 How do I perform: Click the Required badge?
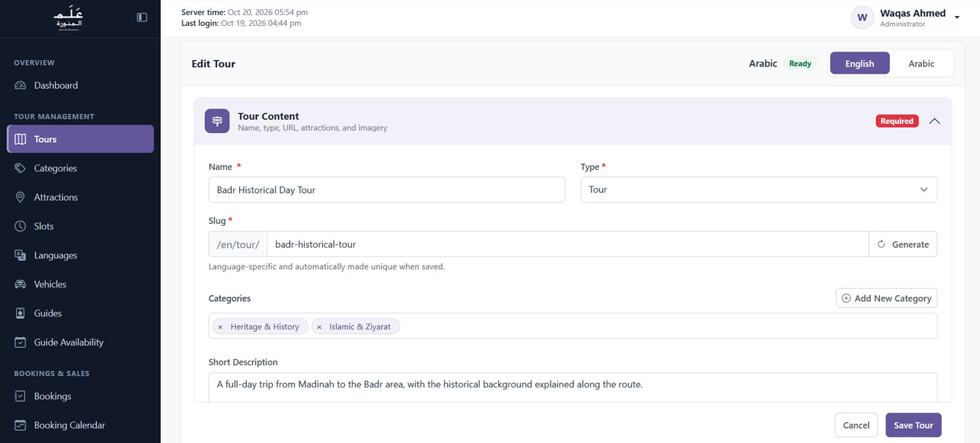click(x=897, y=121)
